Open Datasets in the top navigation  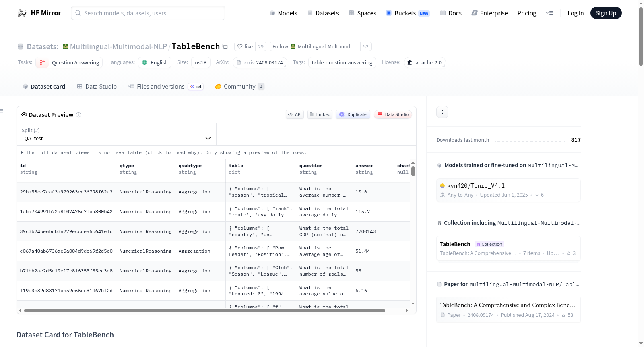click(323, 13)
